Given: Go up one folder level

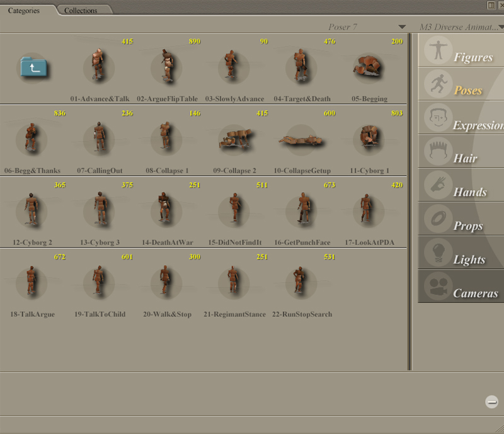Looking at the screenshot, I should [x=33, y=67].
